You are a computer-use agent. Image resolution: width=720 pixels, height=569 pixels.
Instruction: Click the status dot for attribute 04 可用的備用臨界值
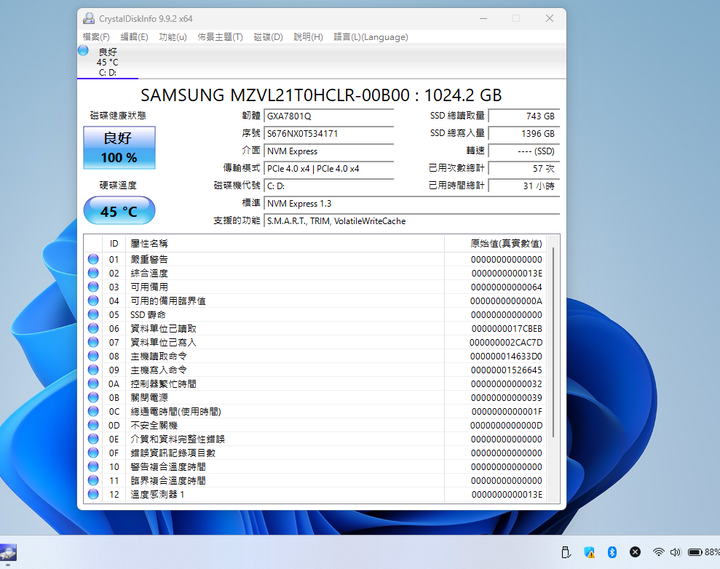click(93, 300)
